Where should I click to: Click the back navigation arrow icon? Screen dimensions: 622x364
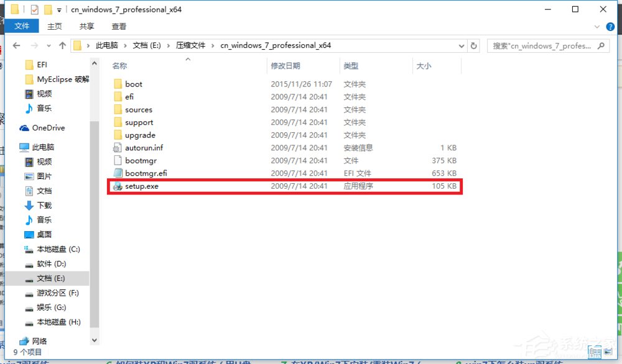(x=16, y=45)
